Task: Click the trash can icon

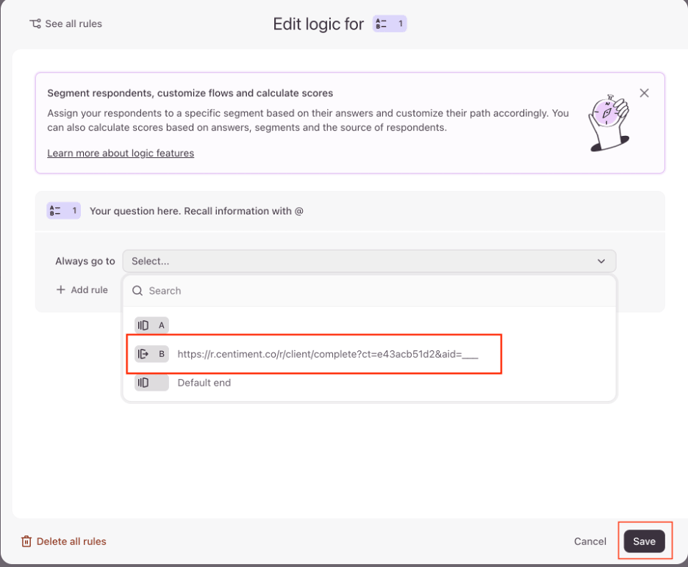Action: tap(26, 542)
